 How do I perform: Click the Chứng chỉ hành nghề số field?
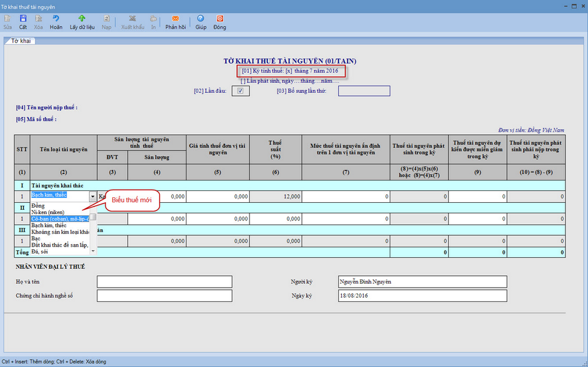(x=164, y=296)
